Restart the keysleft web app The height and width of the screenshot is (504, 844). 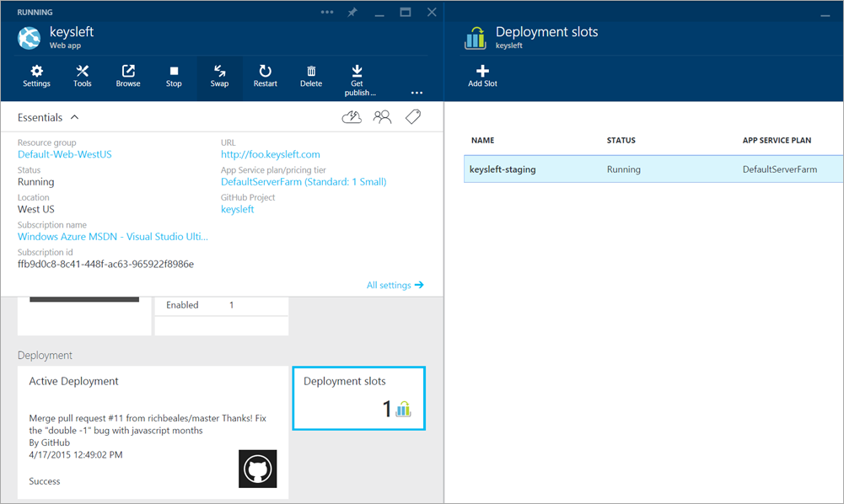266,77
